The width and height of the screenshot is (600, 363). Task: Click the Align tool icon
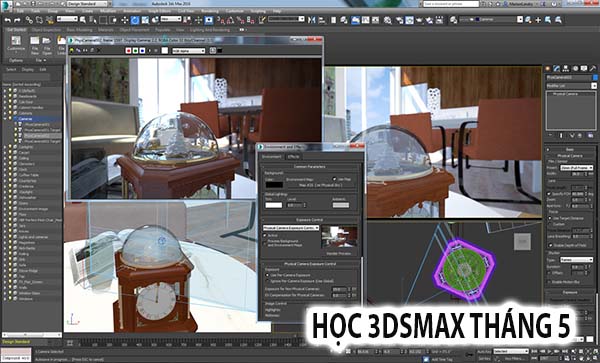pyautogui.click(x=322, y=20)
